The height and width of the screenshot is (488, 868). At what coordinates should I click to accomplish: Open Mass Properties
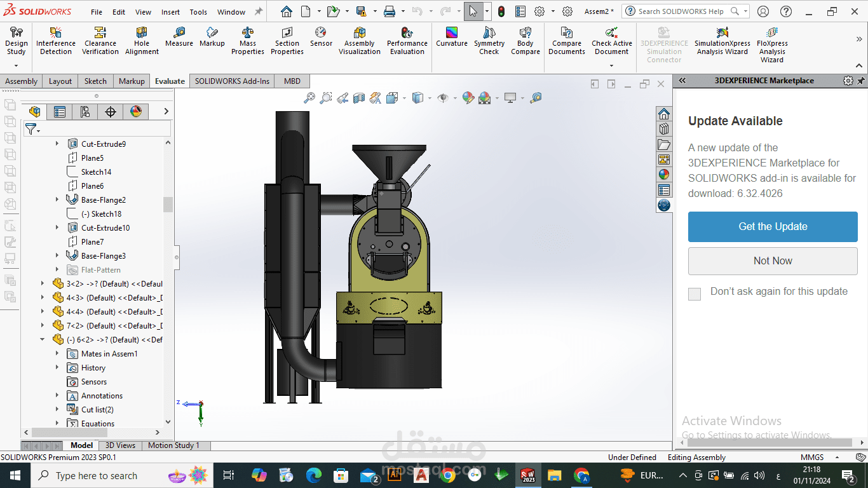pyautogui.click(x=248, y=42)
